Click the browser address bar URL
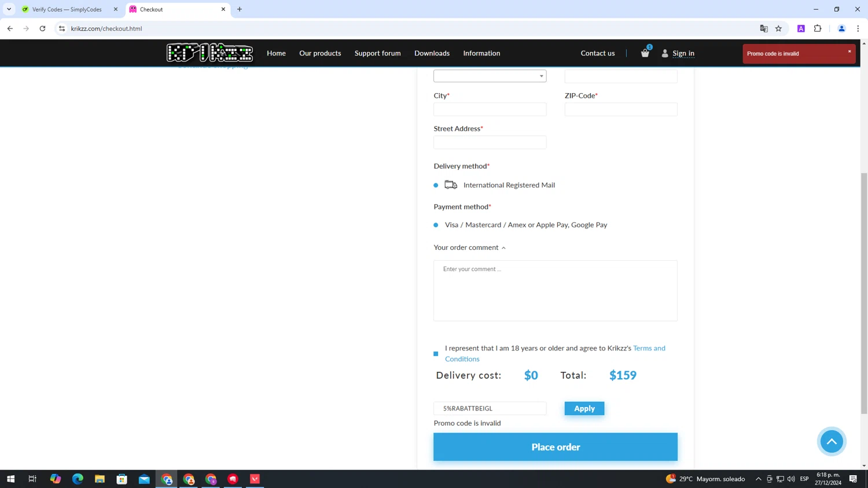Viewport: 868px width, 488px height. 106,28
